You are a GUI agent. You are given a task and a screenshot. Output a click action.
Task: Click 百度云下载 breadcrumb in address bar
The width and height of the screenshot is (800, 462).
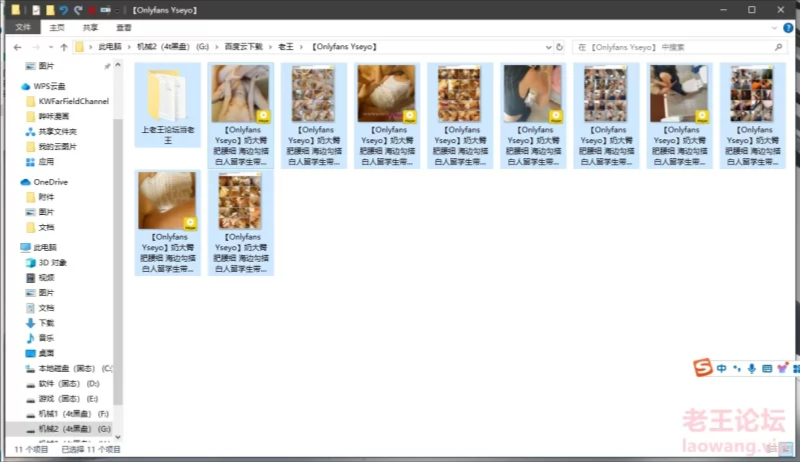(243, 46)
